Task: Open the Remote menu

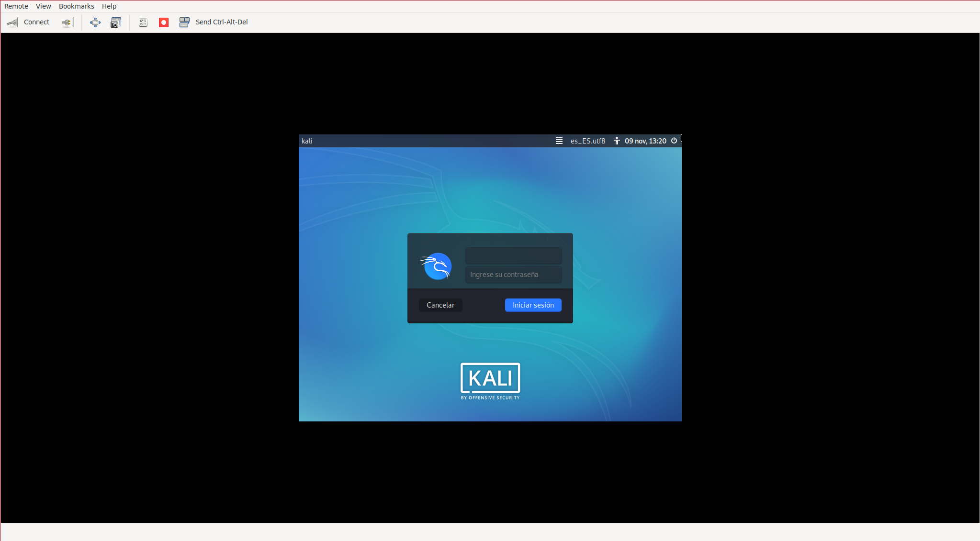Action: click(16, 6)
